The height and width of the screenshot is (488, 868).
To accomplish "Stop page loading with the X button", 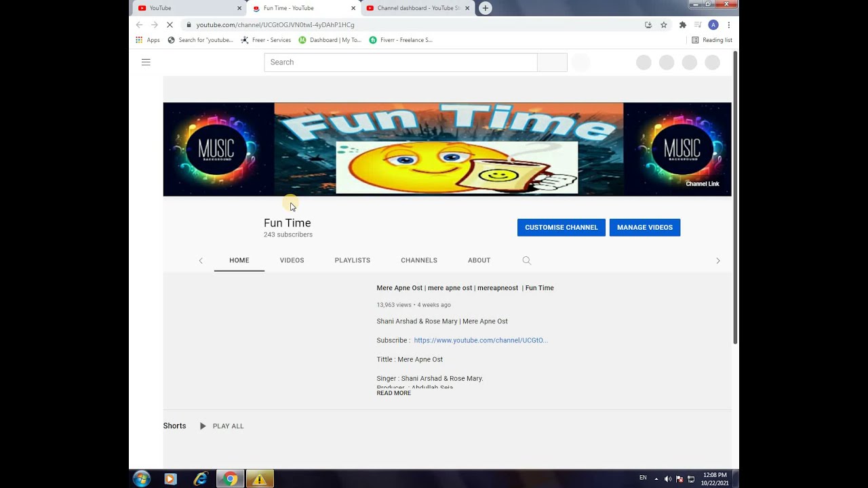I will tap(170, 25).
